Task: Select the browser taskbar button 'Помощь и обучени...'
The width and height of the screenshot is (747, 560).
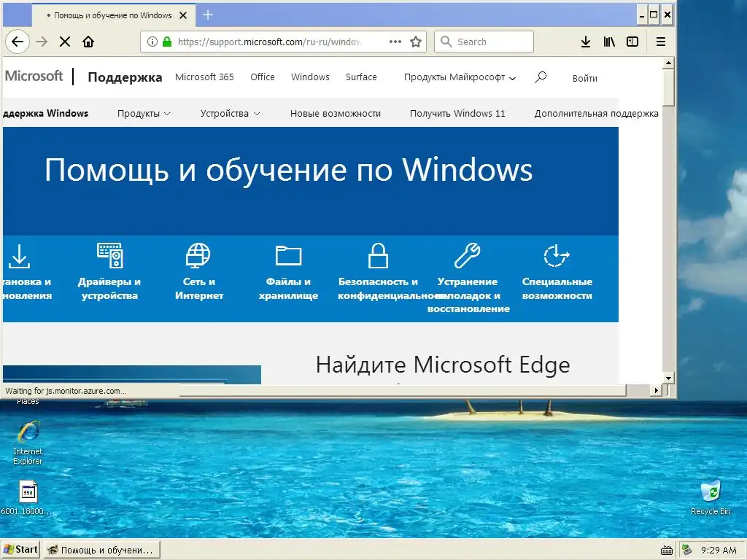Action: point(102,550)
